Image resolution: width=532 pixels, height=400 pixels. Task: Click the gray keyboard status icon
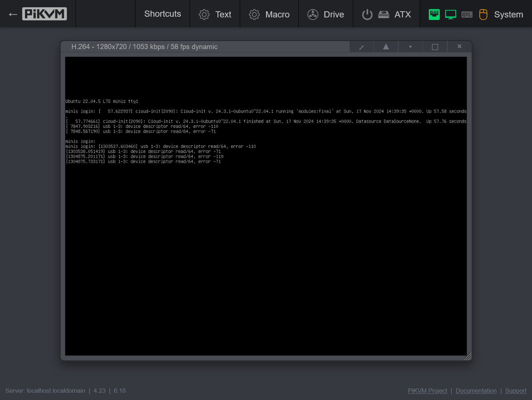[x=467, y=15]
